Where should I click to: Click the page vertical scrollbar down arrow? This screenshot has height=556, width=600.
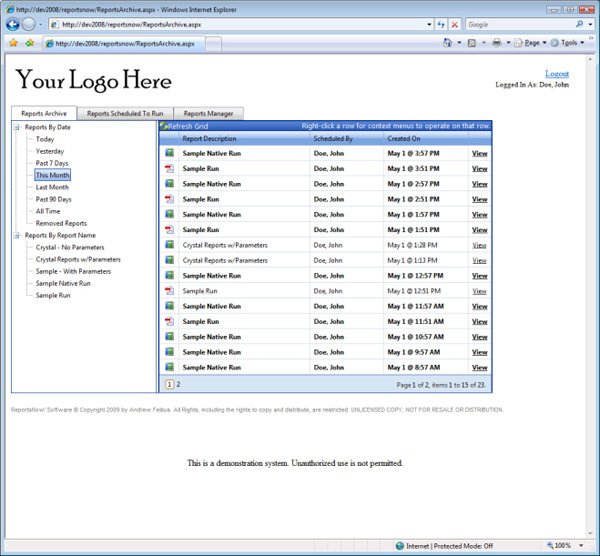pos(590,534)
